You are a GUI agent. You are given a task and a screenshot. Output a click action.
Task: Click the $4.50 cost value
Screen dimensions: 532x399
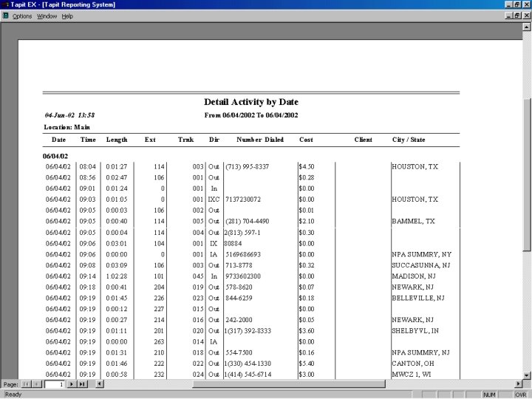[x=307, y=166]
